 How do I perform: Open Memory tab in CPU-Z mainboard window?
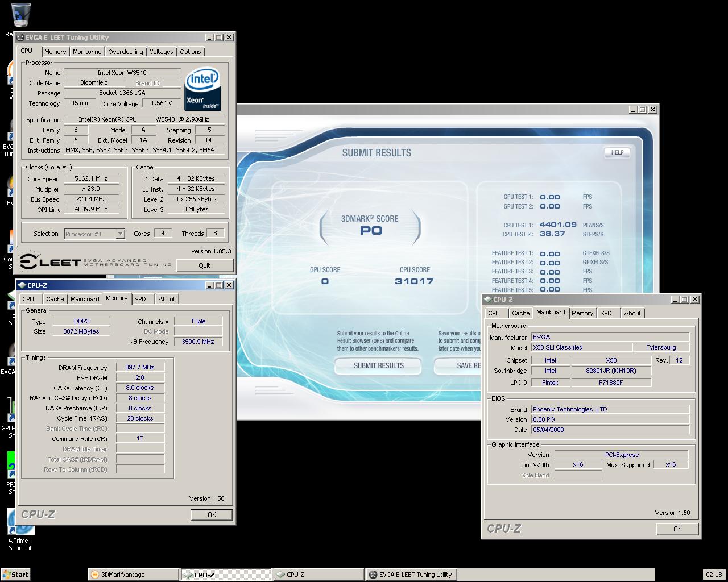point(582,313)
